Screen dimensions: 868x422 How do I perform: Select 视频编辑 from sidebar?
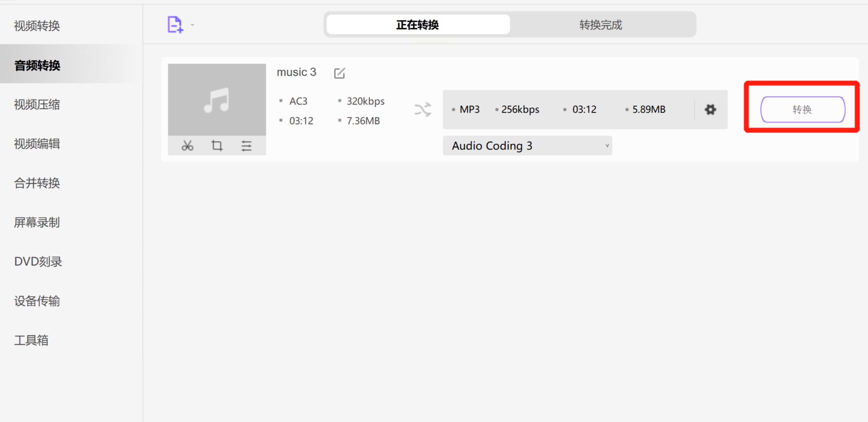point(37,144)
